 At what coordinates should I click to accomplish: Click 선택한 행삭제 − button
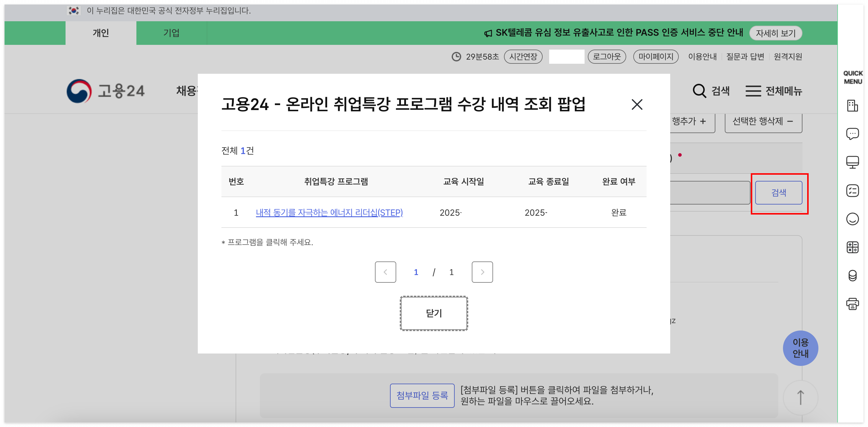pyautogui.click(x=763, y=122)
